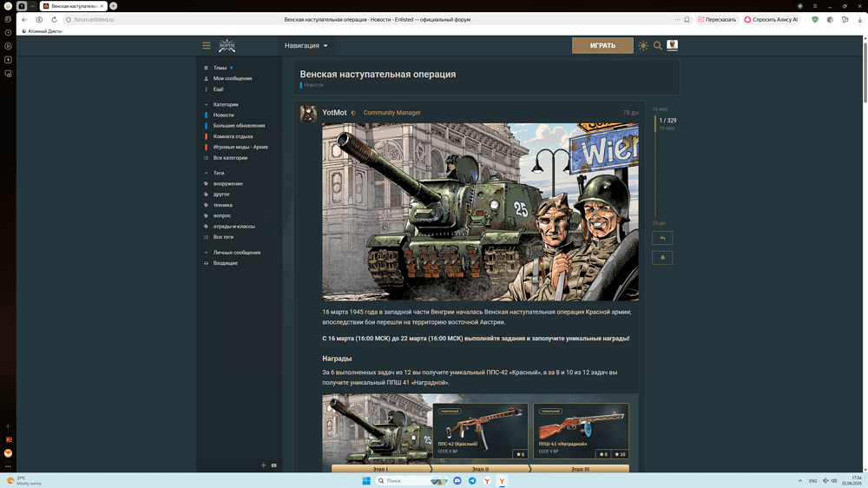Image resolution: width=868 pixels, height=488 pixels.
Task: Open browser downloads icon
Action: click(859, 19)
